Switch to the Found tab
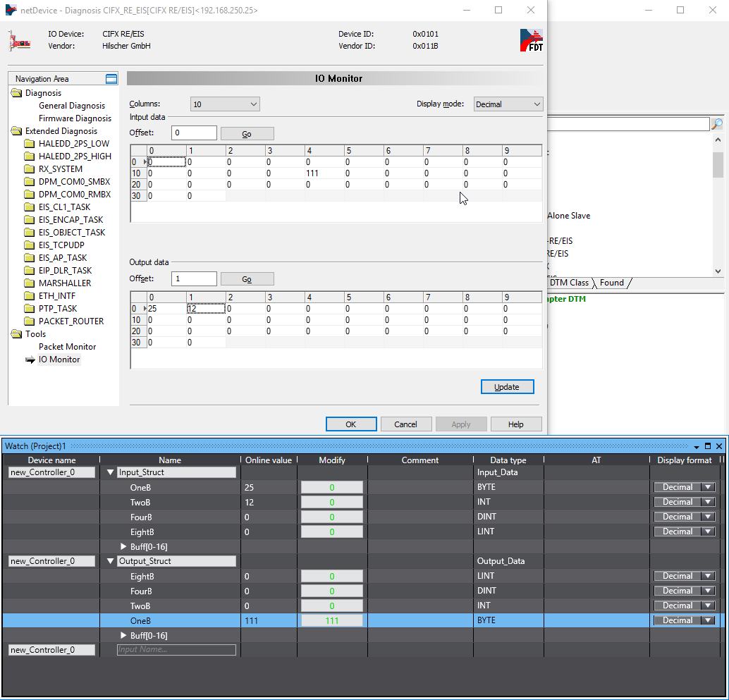Image resolution: width=729 pixels, height=700 pixels. (611, 283)
